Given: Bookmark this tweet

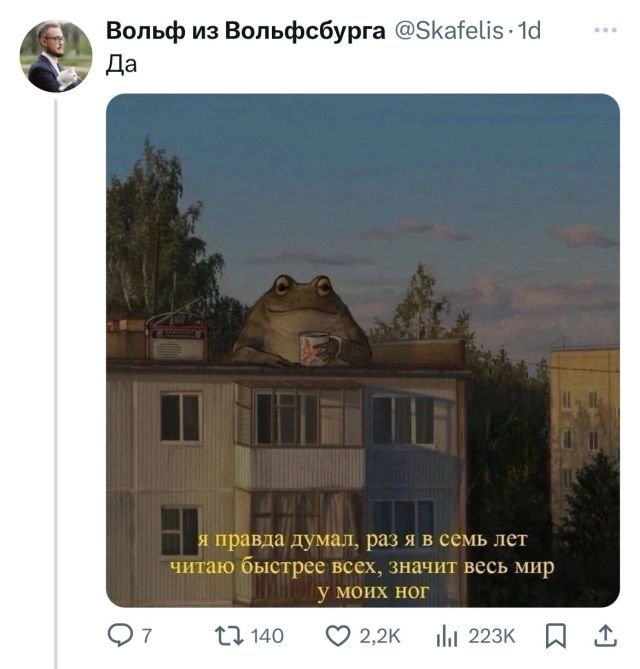Looking at the screenshot, I should (556, 636).
